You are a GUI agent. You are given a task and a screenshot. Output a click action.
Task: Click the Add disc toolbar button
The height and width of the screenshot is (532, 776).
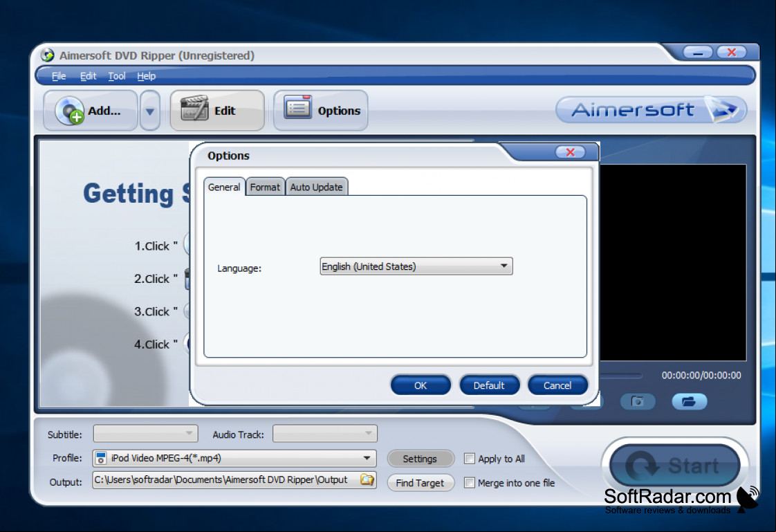(90, 111)
